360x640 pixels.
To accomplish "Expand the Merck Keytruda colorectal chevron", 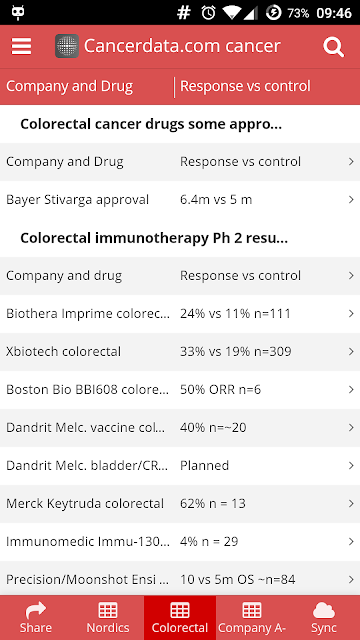I will 351,503.
